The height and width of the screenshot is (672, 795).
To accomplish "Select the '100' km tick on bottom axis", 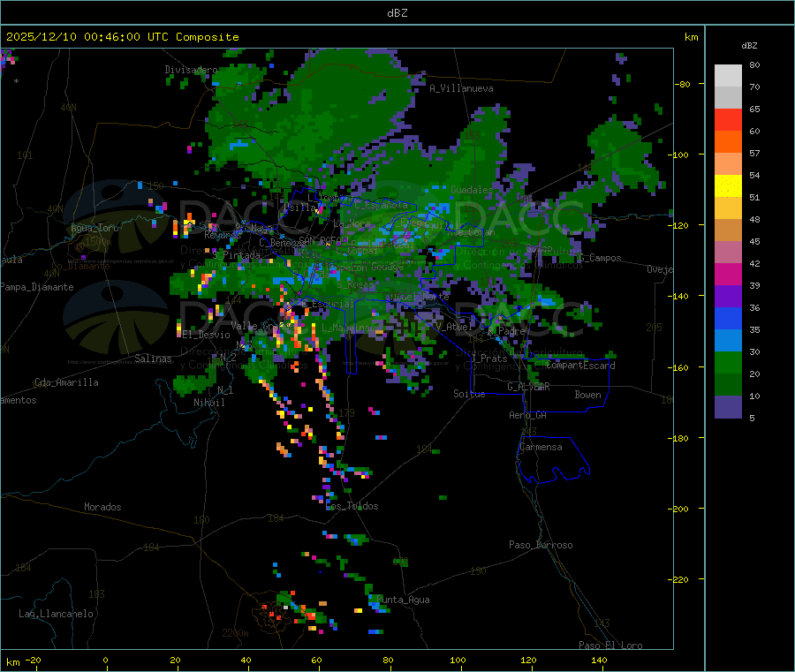I will point(458,661).
